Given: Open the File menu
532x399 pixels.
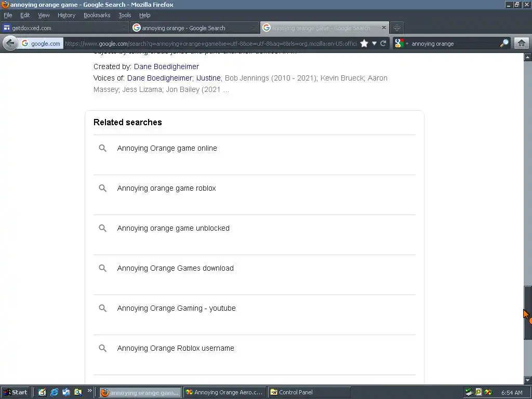Looking at the screenshot, I should point(8,15).
